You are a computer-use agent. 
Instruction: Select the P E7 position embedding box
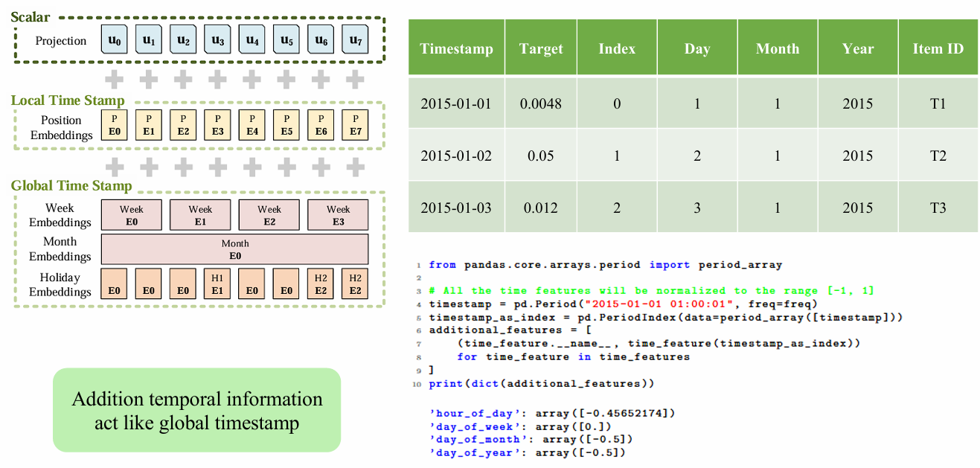point(355,125)
